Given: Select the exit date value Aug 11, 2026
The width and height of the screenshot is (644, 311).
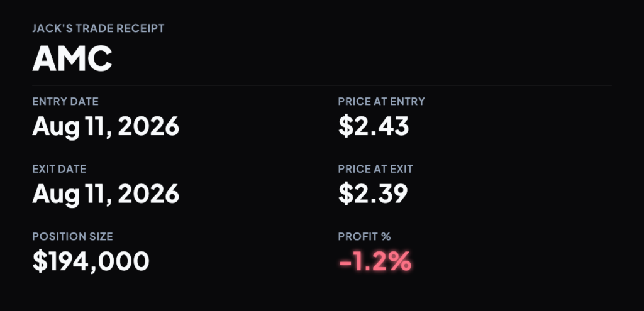Looking at the screenshot, I should [x=106, y=194].
